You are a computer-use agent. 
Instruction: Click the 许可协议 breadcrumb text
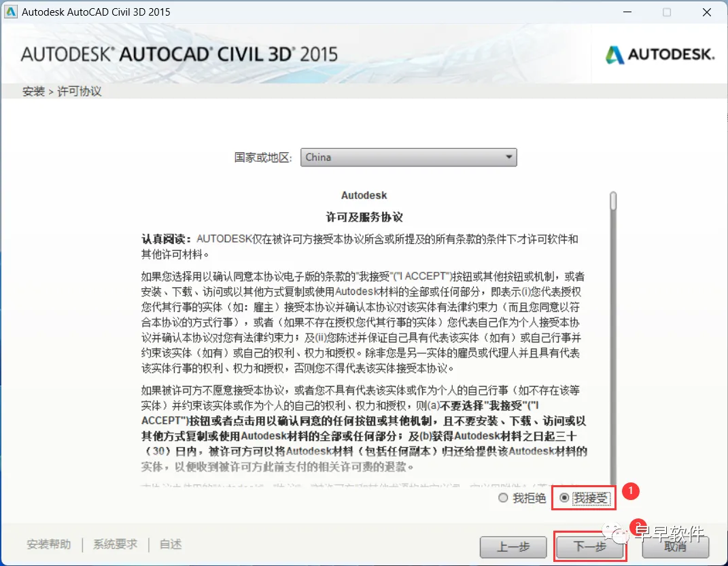point(80,92)
